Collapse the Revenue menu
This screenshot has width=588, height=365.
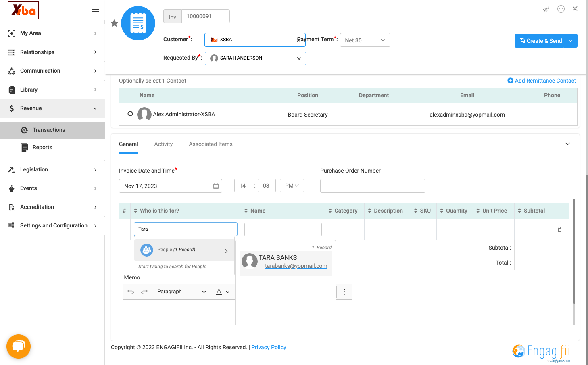(52, 108)
